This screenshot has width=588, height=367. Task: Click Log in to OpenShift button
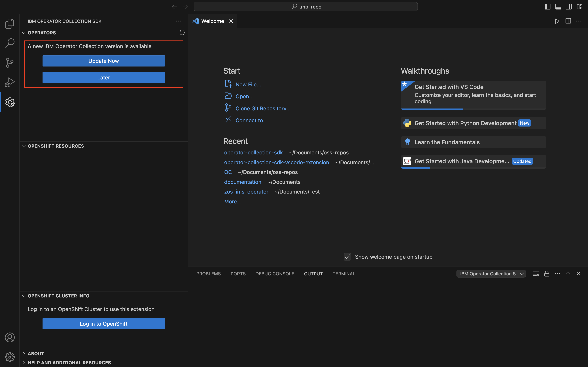click(104, 324)
